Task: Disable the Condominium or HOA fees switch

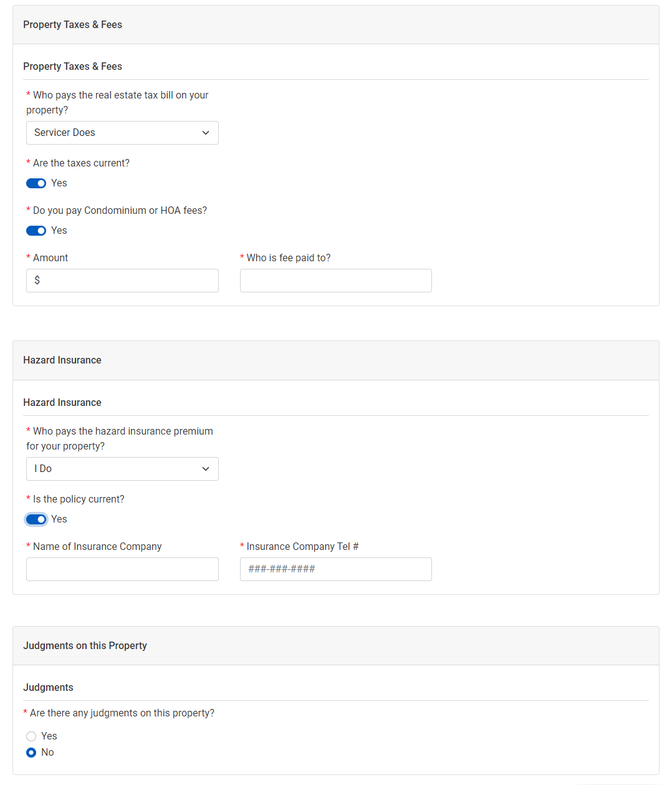Action: coord(36,231)
